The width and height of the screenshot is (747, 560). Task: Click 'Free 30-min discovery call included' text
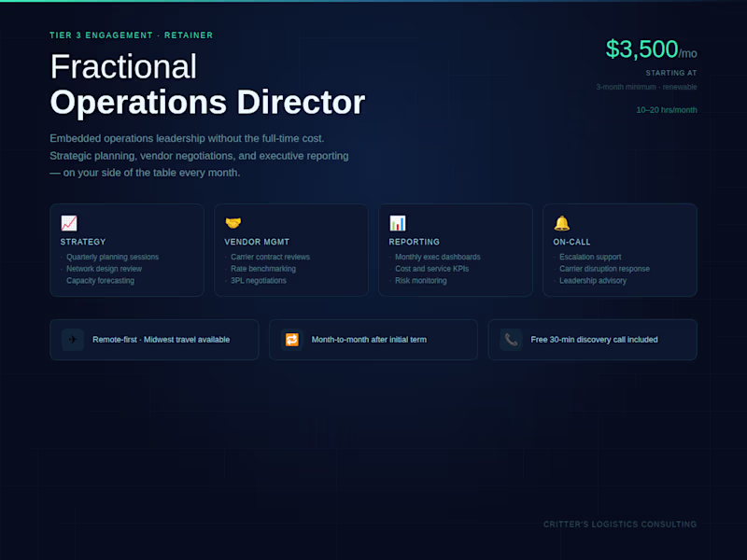[594, 340]
